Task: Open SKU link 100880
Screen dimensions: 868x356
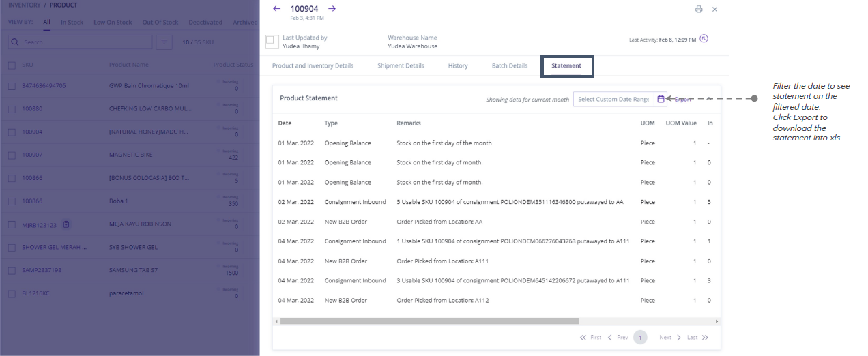Action: coord(32,108)
